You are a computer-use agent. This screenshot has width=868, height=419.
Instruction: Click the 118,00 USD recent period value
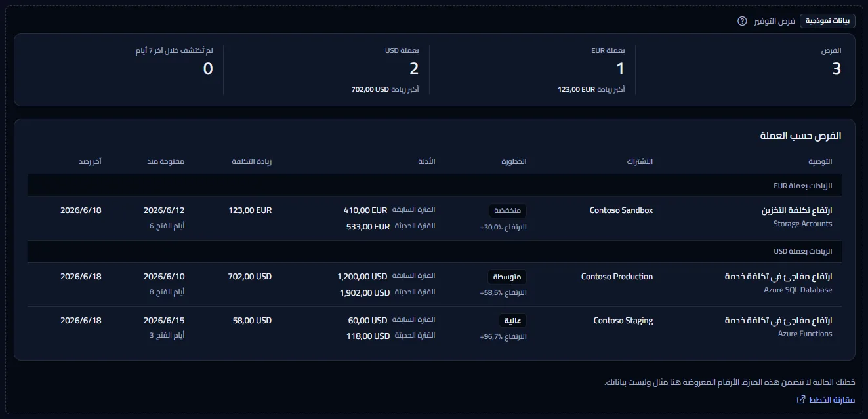(x=368, y=337)
